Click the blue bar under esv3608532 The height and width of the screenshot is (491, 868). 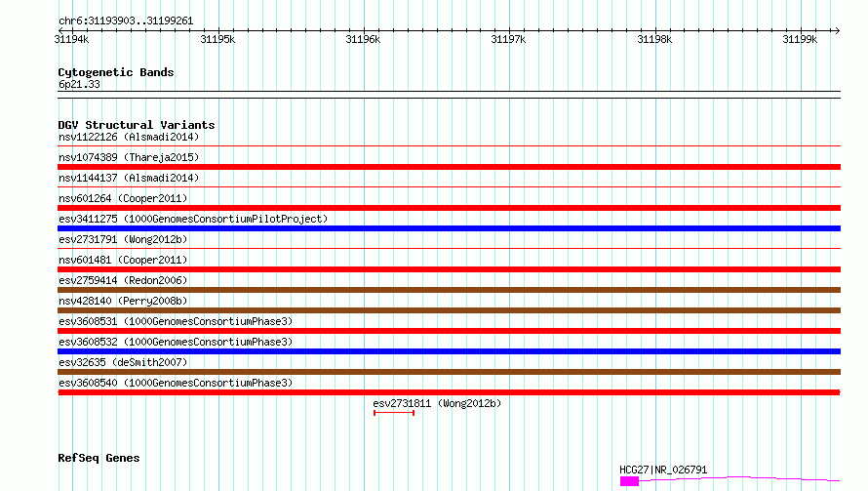tap(449, 351)
